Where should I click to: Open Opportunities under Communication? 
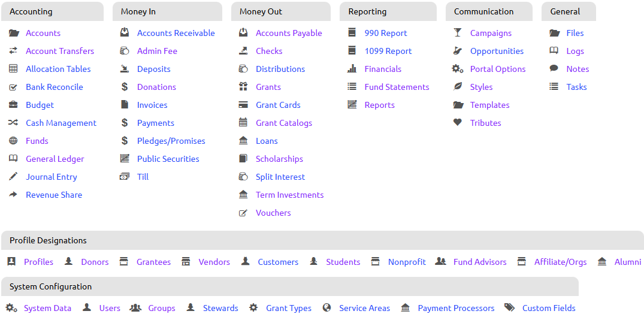click(x=497, y=52)
